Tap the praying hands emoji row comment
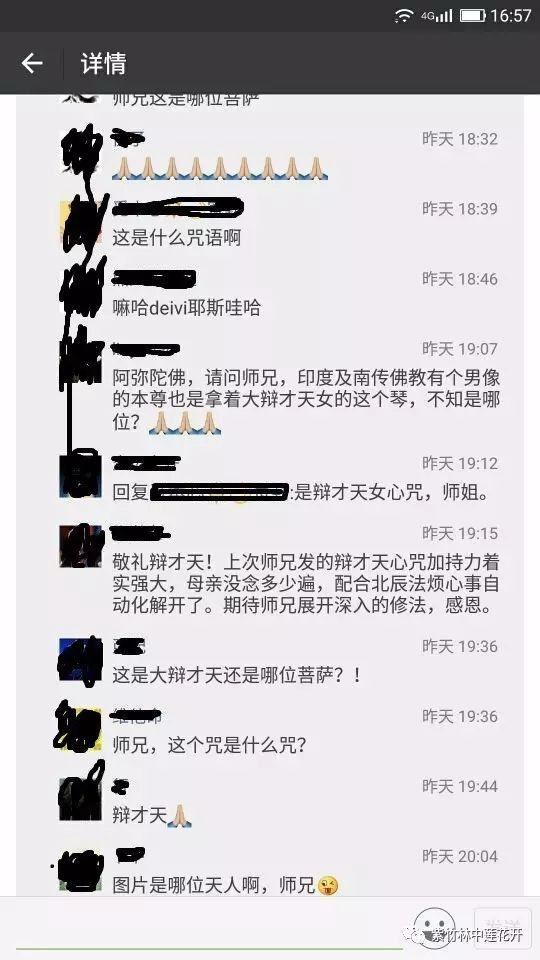This screenshot has width=540, height=960. point(220,168)
